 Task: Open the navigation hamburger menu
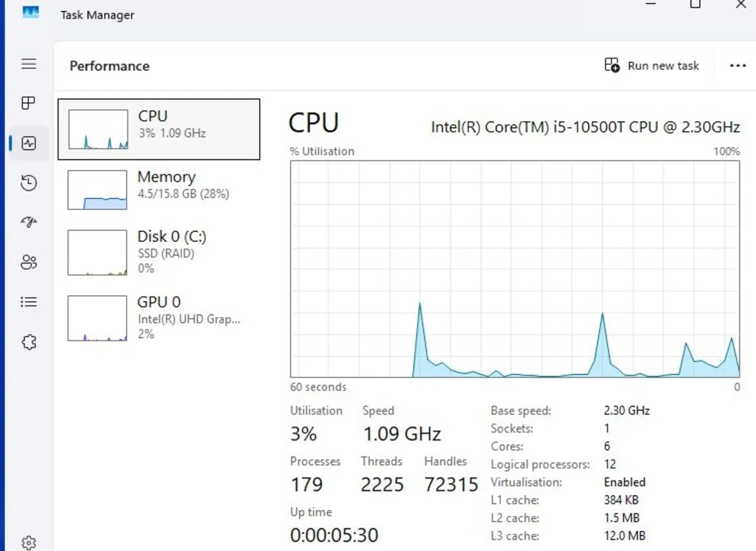[28, 64]
